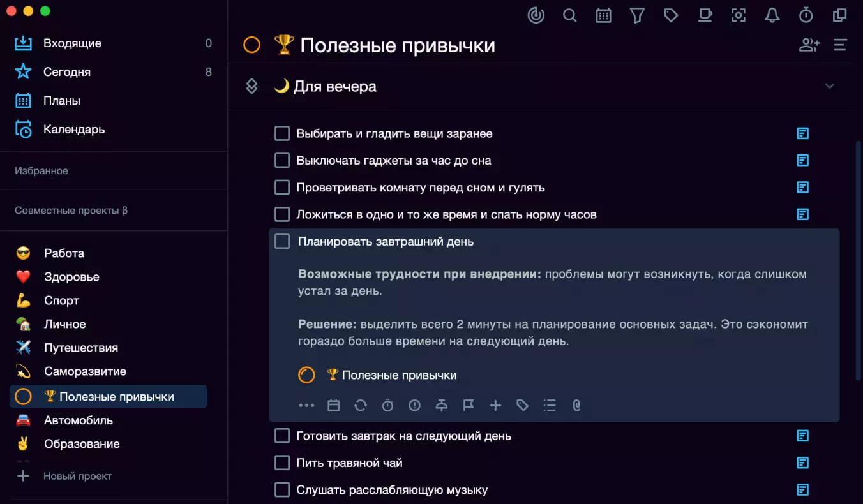Click the four-arrow move icon in task editor
This screenshot has height=504, width=863.
click(x=495, y=405)
